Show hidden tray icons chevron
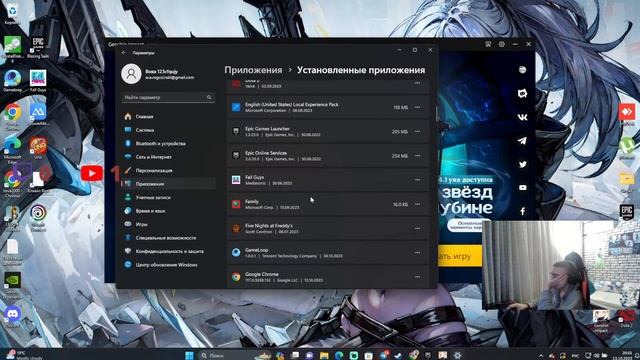This screenshot has height=360, width=640. point(541,356)
